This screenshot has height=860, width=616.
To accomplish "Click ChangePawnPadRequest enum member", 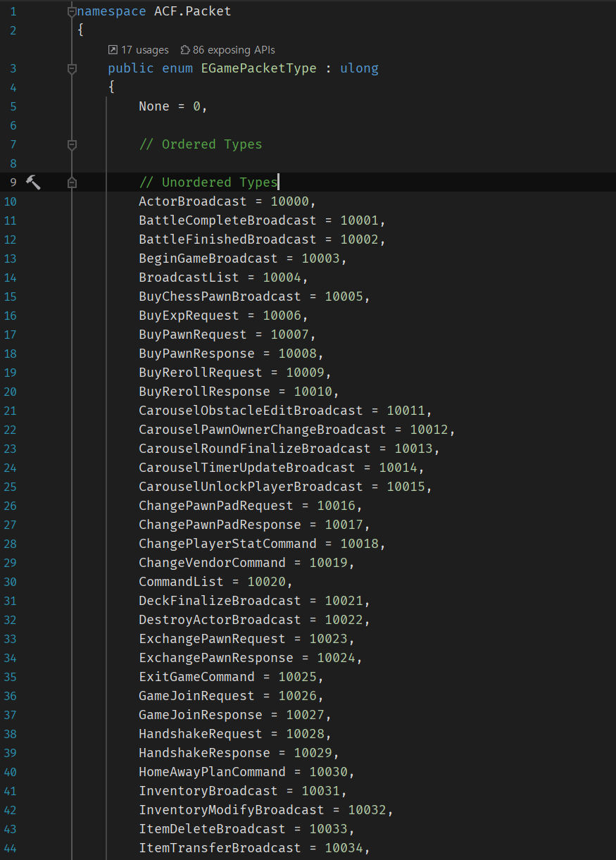I will pos(216,506).
